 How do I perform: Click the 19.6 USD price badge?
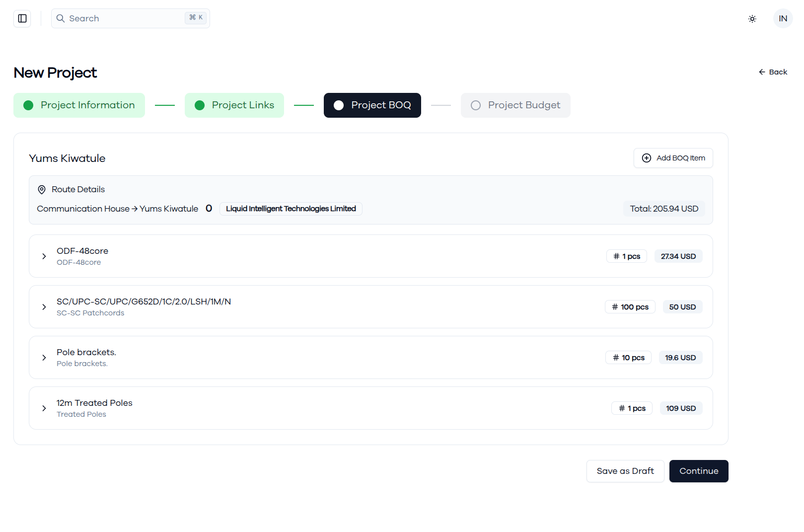pyautogui.click(x=680, y=358)
